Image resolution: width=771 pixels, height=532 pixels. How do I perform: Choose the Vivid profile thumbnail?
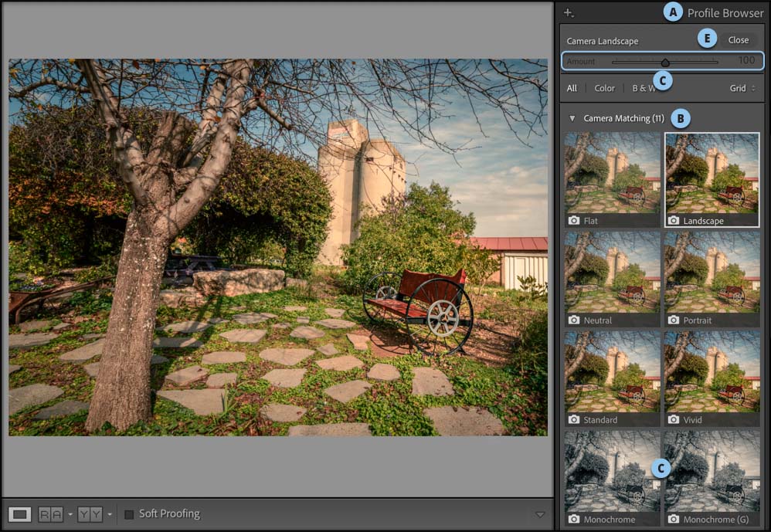(712, 378)
